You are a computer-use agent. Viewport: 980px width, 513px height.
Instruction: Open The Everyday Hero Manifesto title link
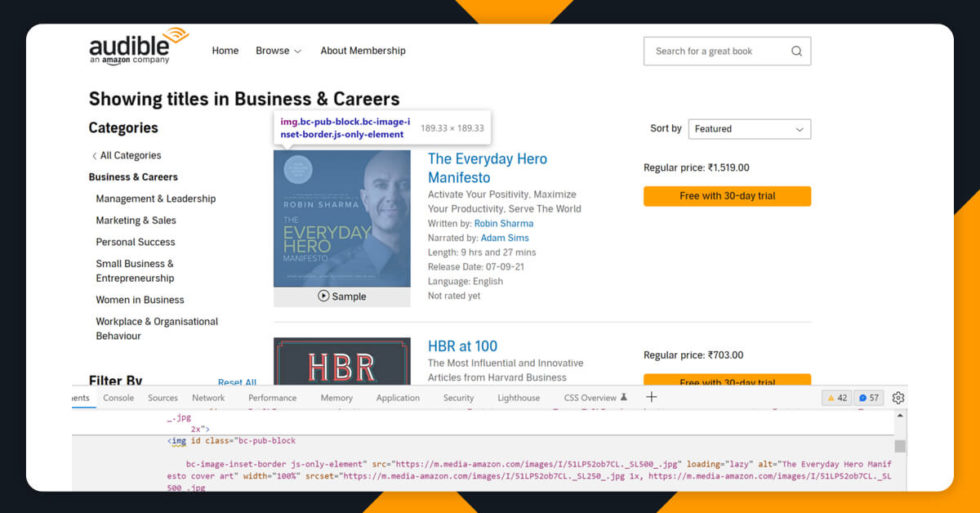(x=488, y=168)
